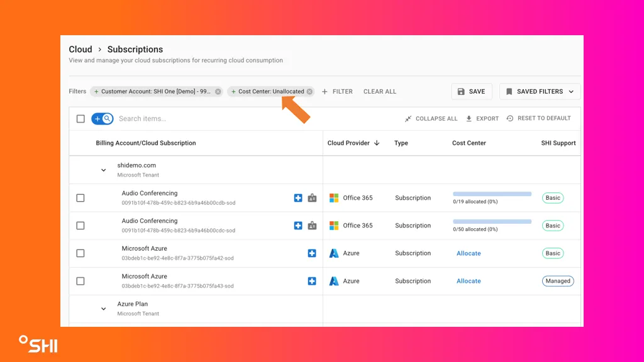The width and height of the screenshot is (644, 362).
Task: Sort by Cloud Provider column arrow
Action: [x=377, y=143]
